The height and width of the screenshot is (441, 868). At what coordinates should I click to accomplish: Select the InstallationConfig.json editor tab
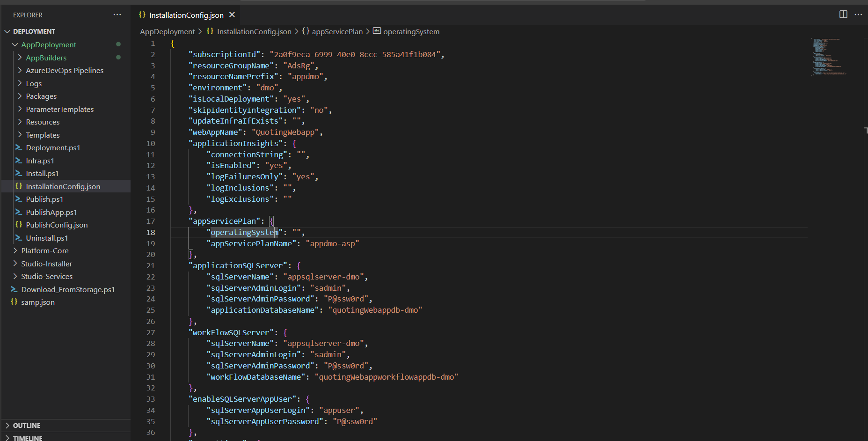186,15
